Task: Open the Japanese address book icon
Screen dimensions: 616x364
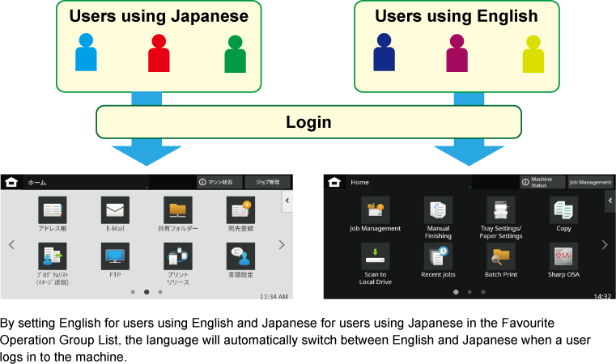Action: [53, 210]
